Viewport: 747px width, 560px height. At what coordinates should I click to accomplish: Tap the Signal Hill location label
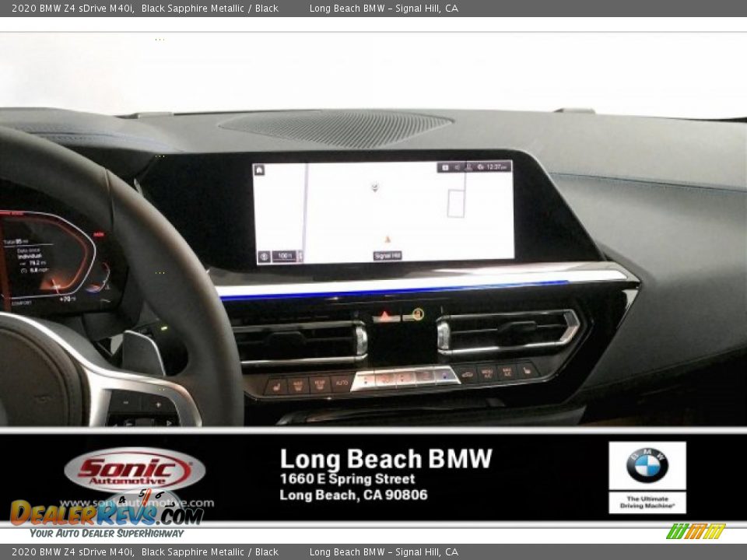[x=388, y=256]
